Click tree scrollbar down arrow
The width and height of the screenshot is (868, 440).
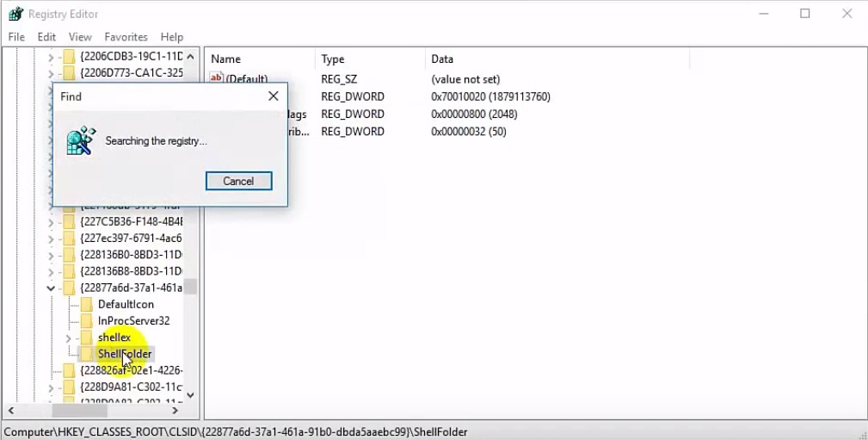[190, 395]
